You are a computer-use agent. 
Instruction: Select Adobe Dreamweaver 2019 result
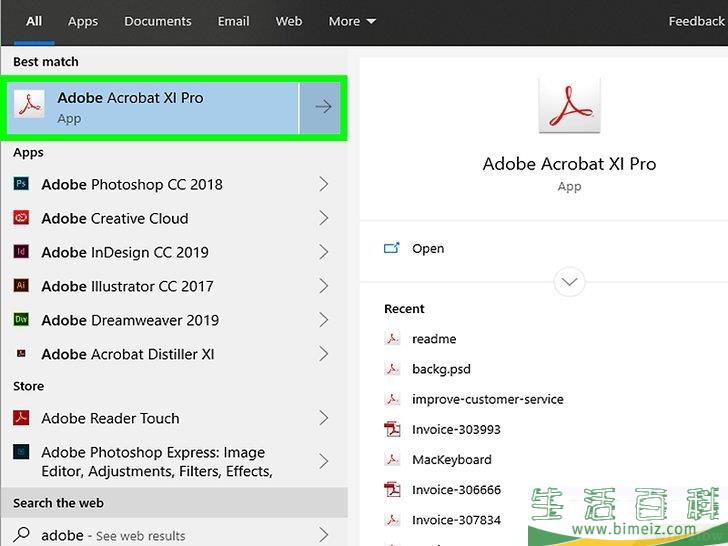coord(174,319)
